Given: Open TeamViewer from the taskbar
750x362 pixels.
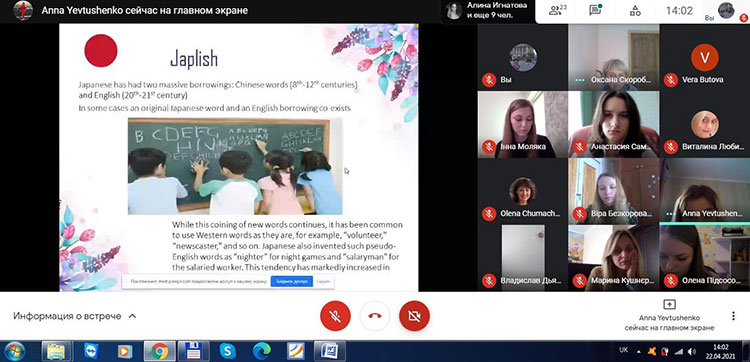Looking at the screenshot, I should (x=91, y=351).
